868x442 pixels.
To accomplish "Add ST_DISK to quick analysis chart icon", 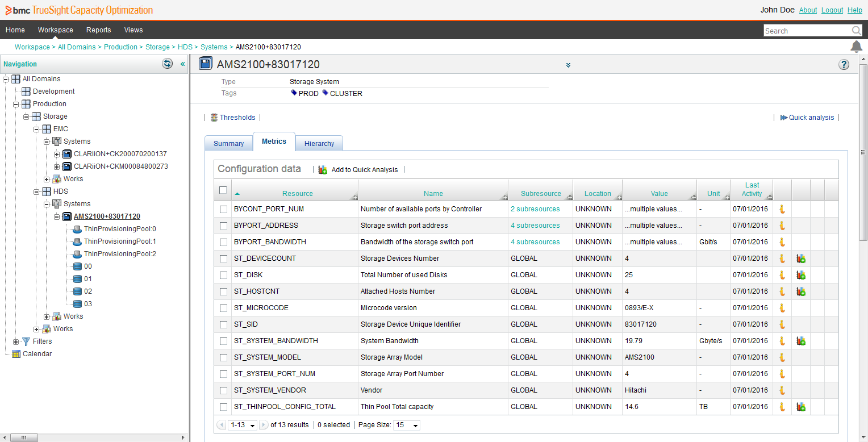I will point(801,275).
